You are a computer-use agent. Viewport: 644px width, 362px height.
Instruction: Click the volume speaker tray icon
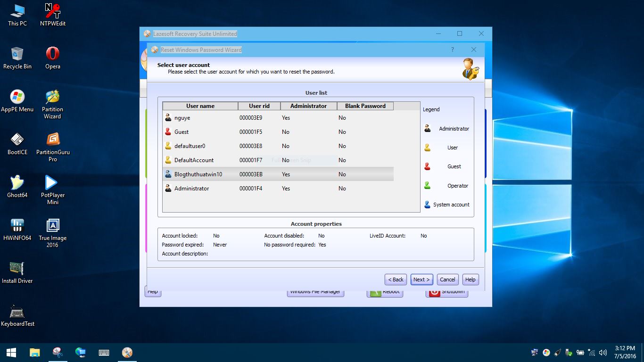(603, 353)
